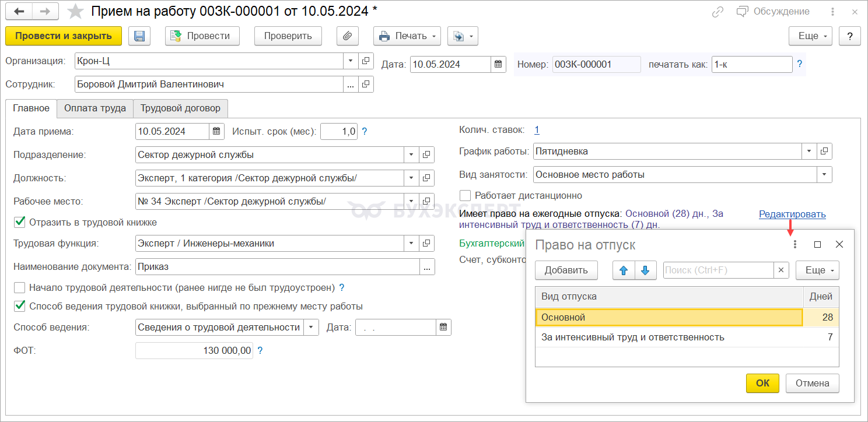Click the Редактировать link

[x=792, y=214]
